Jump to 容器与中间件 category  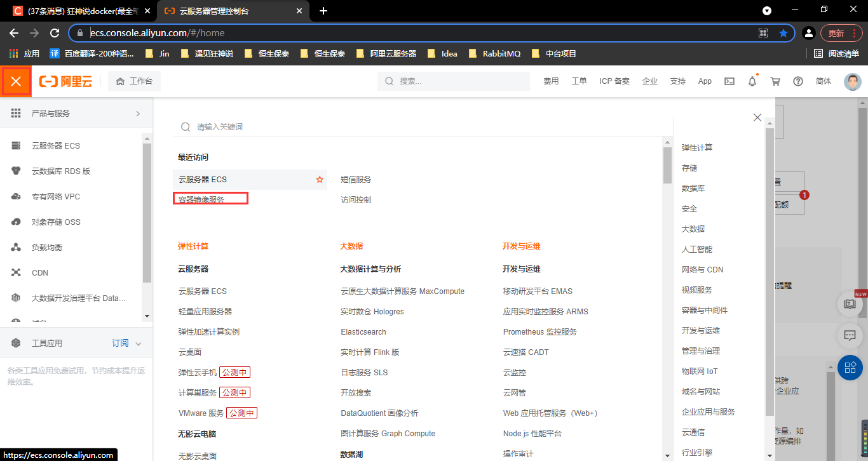click(705, 311)
